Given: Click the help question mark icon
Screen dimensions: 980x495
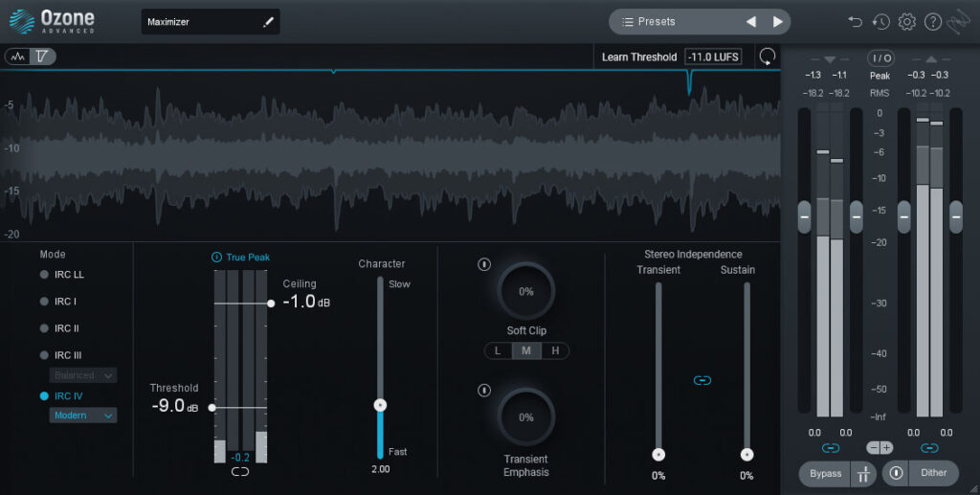Looking at the screenshot, I should (x=933, y=21).
